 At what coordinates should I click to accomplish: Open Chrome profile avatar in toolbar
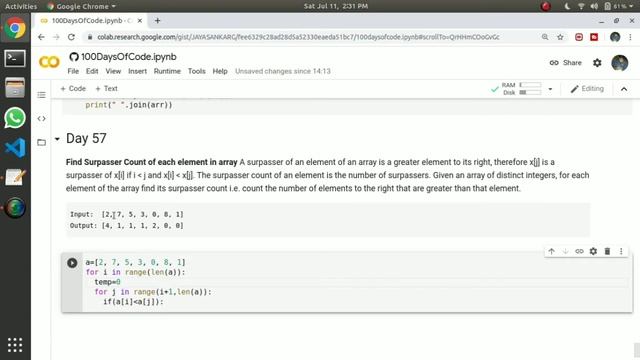point(615,37)
